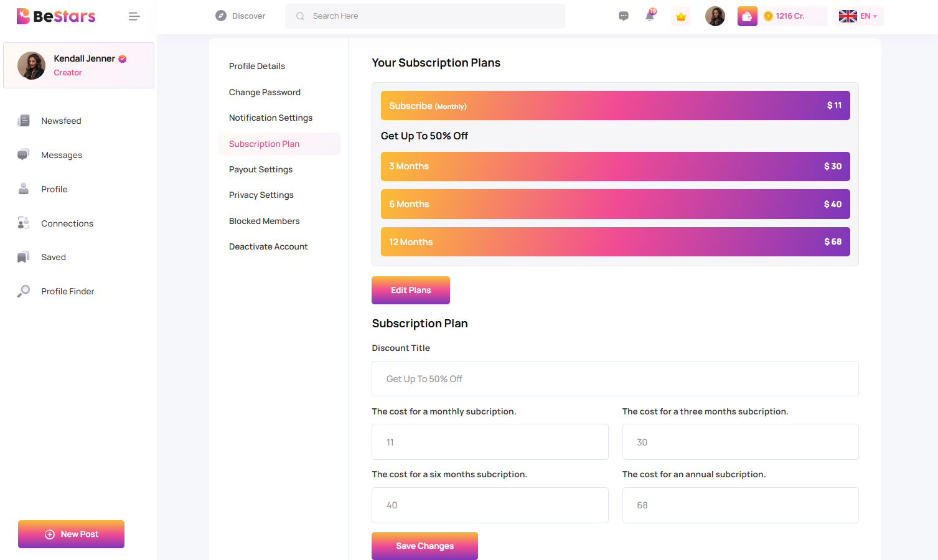Open the pink wallet icon
This screenshot has height=560, width=938.
click(x=747, y=16)
